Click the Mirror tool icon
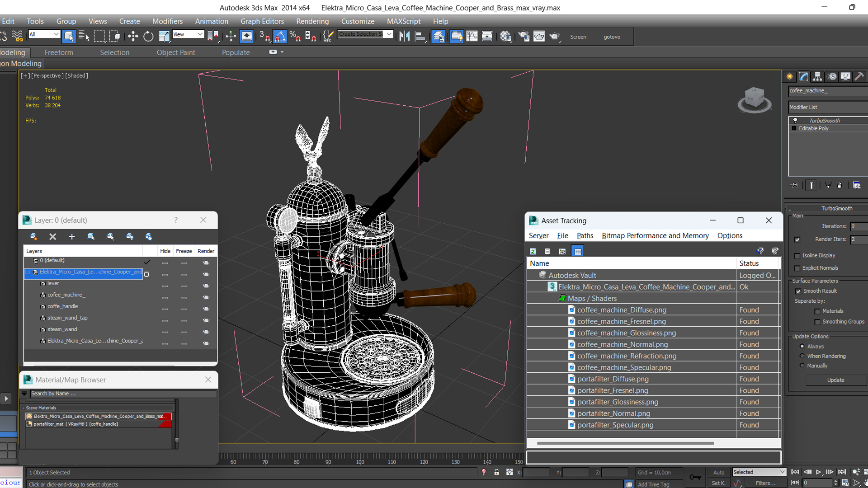 tap(405, 36)
